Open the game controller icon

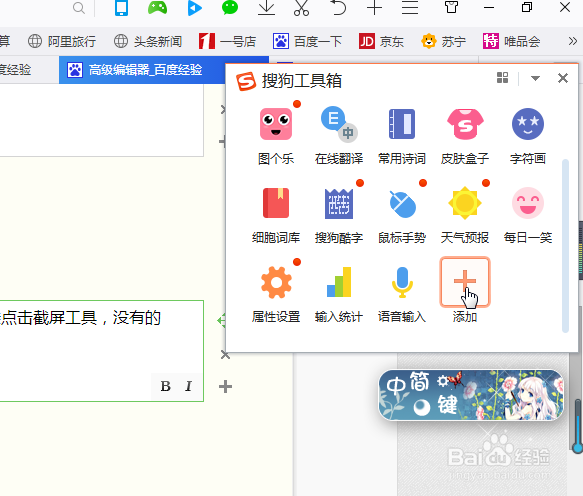click(x=157, y=8)
